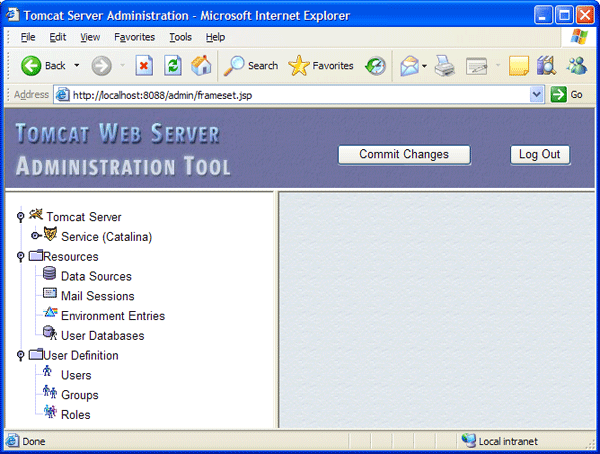Expand the Service (Catalina) node

click(34, 236)
